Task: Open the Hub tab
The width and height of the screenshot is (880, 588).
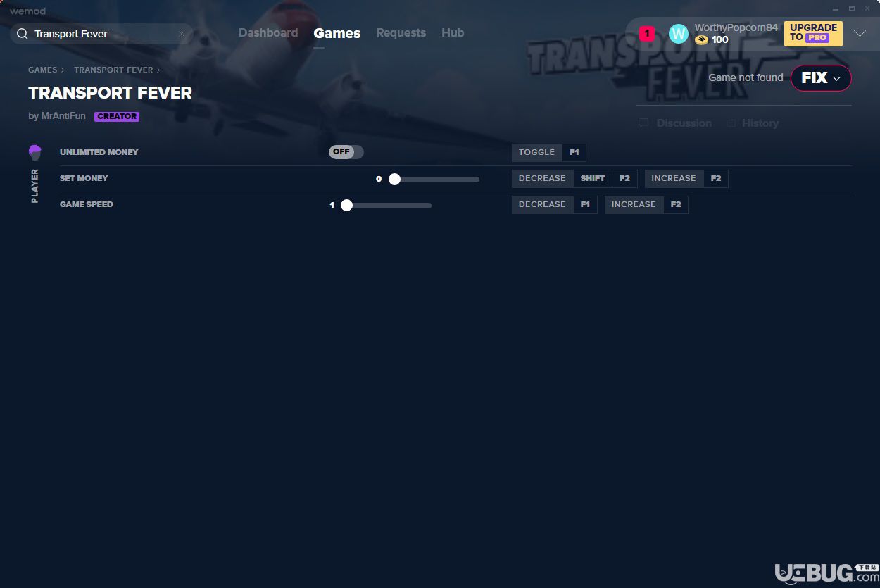Action: [x=453, y=33]
